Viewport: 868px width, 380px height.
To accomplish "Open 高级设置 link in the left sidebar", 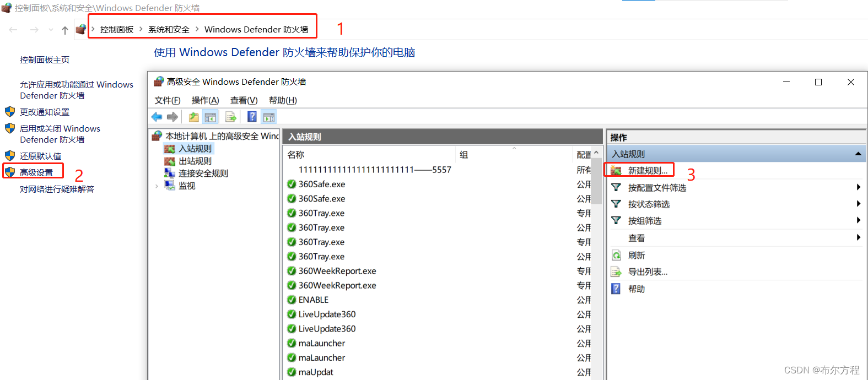I will coord(36,172).
